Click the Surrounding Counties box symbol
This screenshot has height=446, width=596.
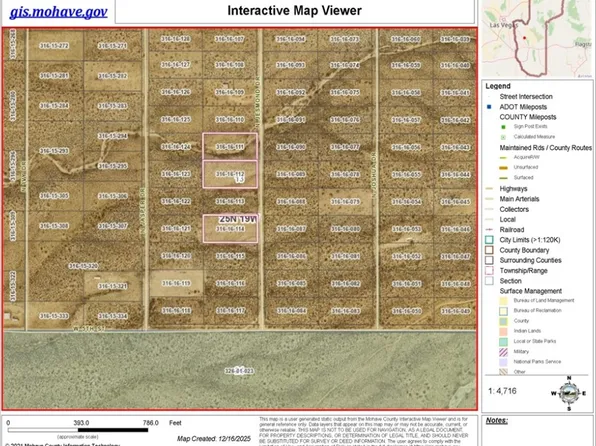[489, 260]
